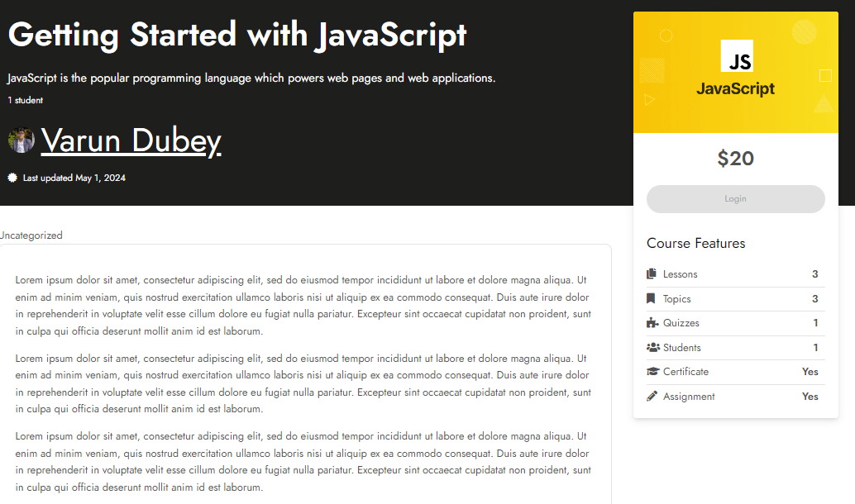Click the Assignment pencil icon
This screenshot has height=504, width=855.
point(652,397)
